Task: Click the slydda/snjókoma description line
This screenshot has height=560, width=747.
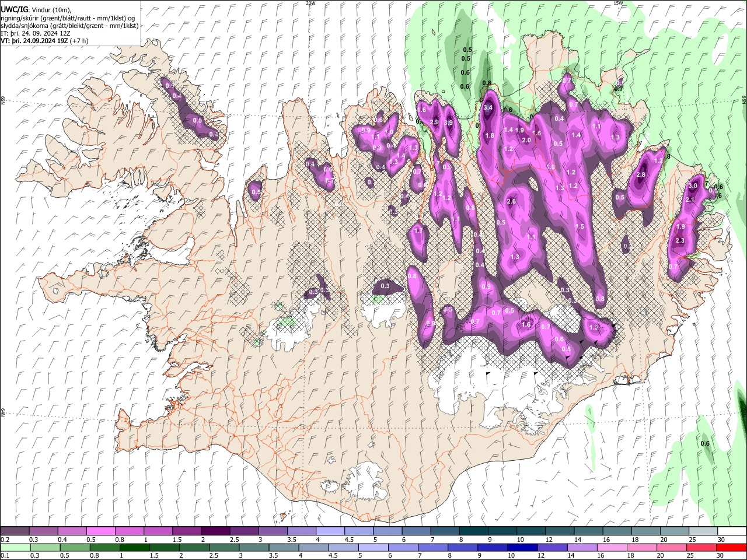Action: (69, 26)
